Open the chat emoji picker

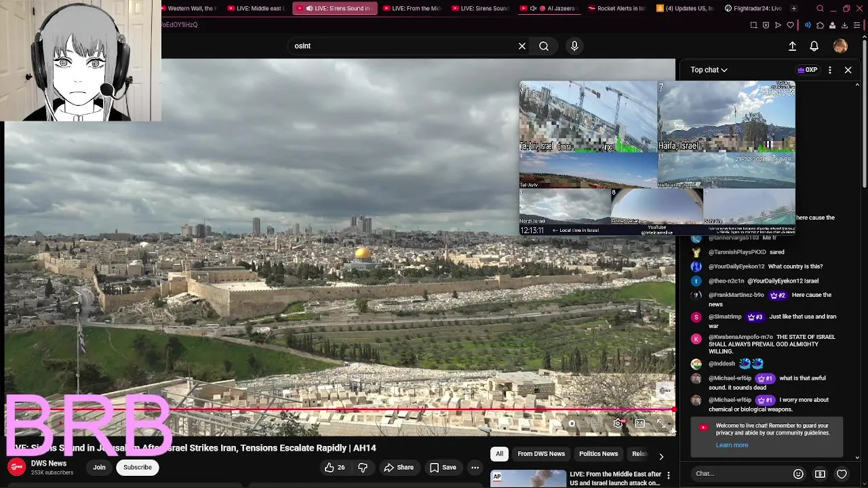pos(798,474)
